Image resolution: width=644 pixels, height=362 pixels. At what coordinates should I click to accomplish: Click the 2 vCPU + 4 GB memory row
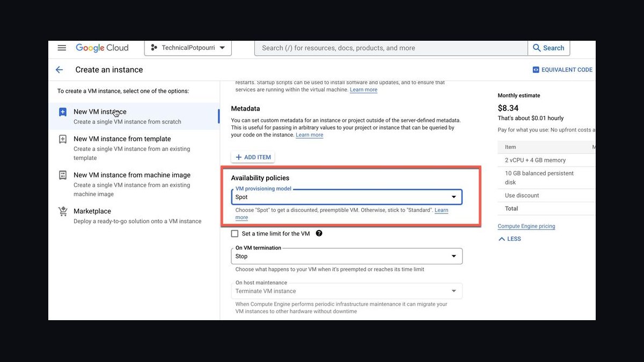pyautogui.click(x=546, y=160)
